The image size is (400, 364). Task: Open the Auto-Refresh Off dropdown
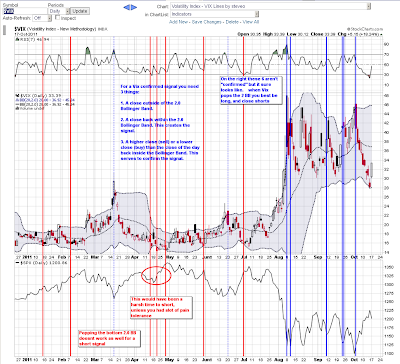(x=41, y=18)
